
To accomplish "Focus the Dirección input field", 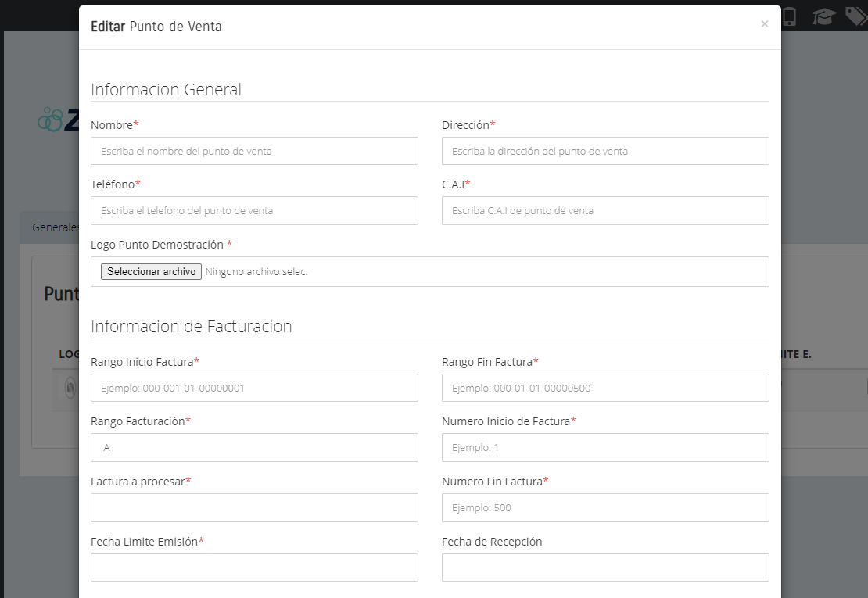I will click(605, 151).
